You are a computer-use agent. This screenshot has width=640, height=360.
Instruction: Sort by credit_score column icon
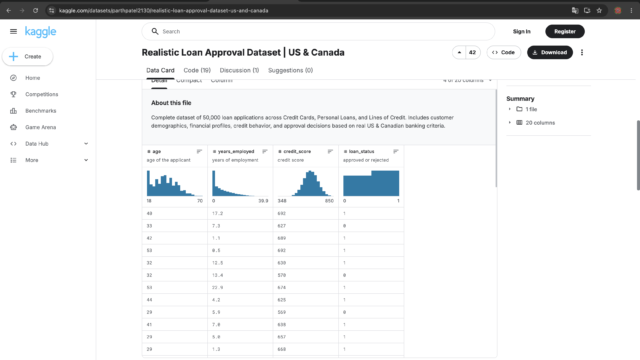pos(330,151)
